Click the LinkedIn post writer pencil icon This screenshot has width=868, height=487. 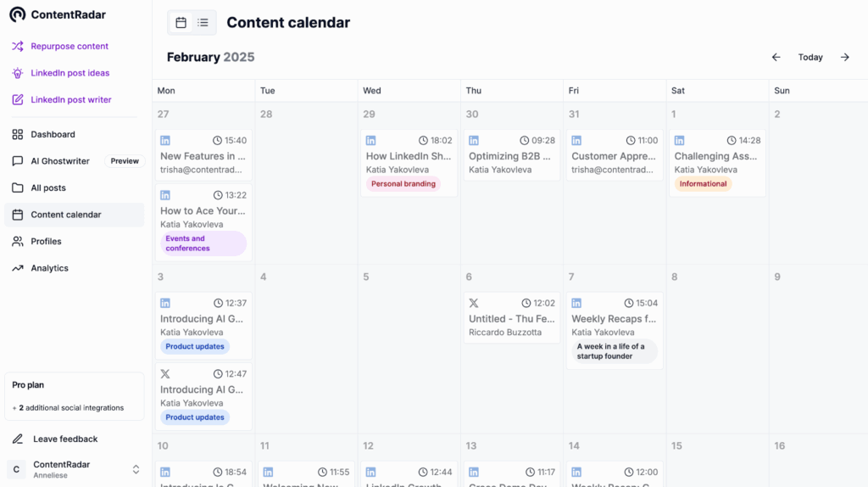17,99
